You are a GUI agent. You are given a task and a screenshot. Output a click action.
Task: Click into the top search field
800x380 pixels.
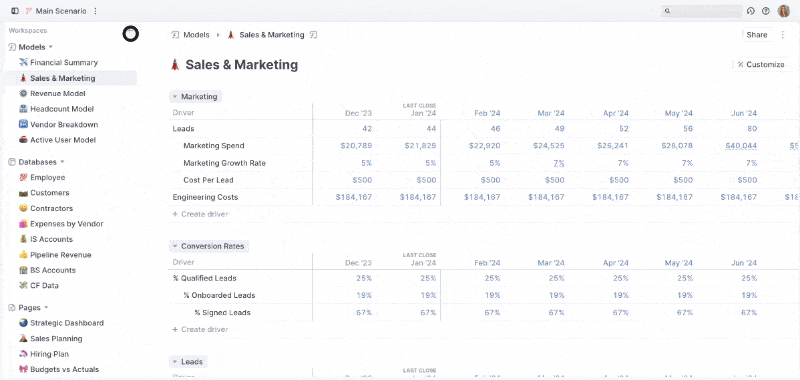tap(702, 11)
